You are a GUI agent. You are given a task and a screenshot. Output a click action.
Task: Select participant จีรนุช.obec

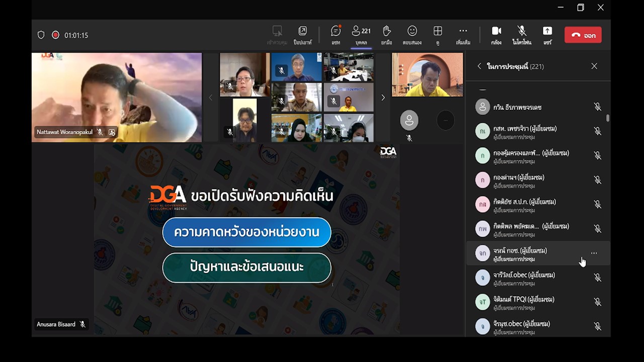tap(538, 326)
